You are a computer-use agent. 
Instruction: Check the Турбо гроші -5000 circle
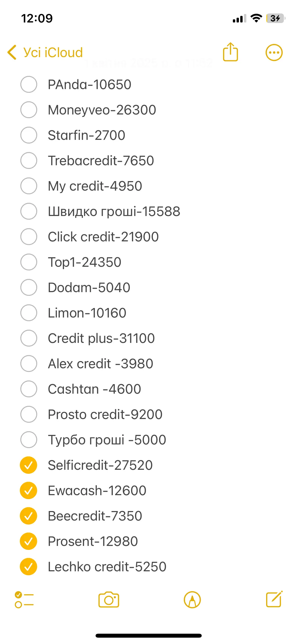(29, 440)
